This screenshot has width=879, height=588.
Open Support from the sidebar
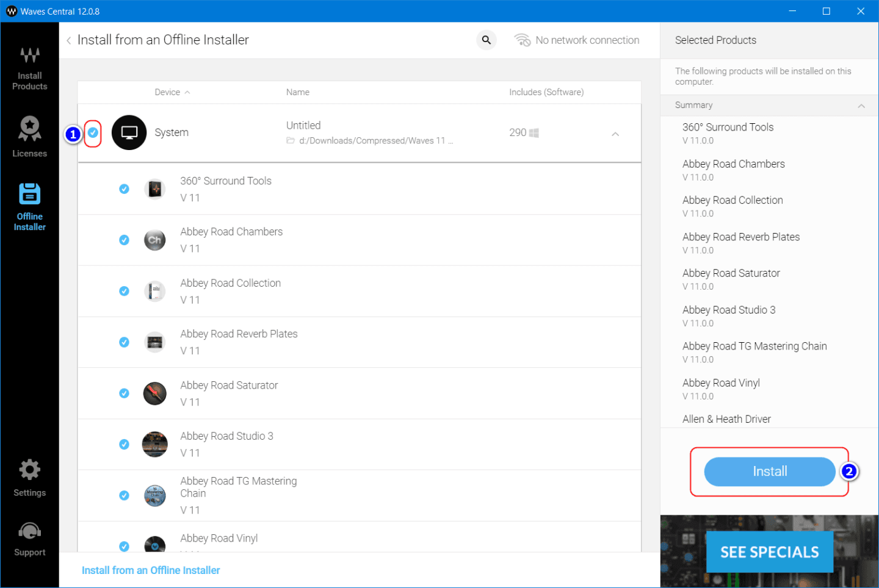[x=29, y=539]
